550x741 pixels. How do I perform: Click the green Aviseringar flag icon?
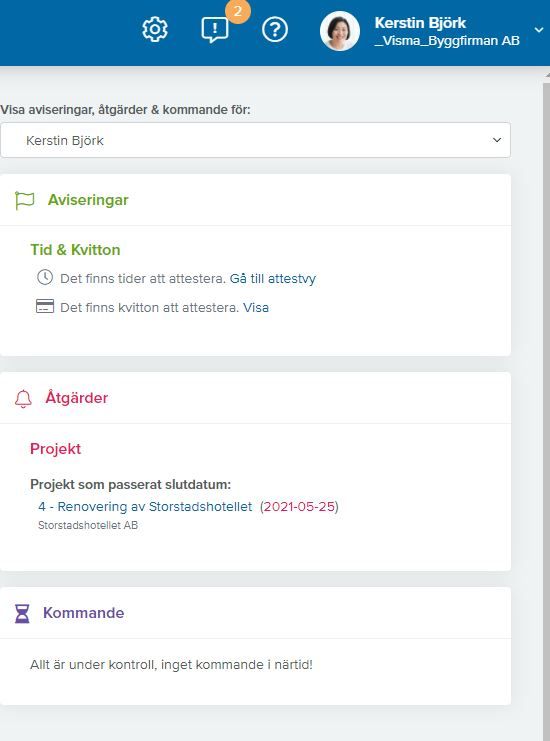[x=24, y=200]
